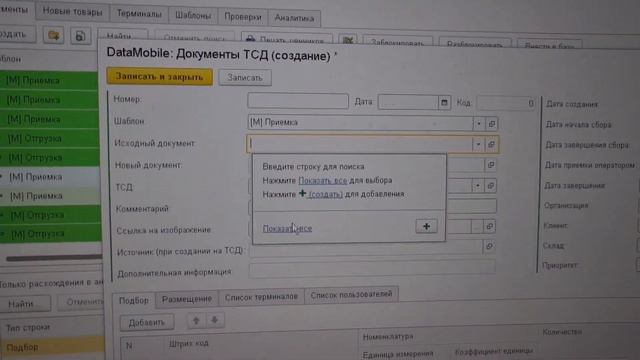Viewport: 640px width, 360px height.
Task: Click the copy document icon in background toolbar
Action: click(x=80, y=36)
